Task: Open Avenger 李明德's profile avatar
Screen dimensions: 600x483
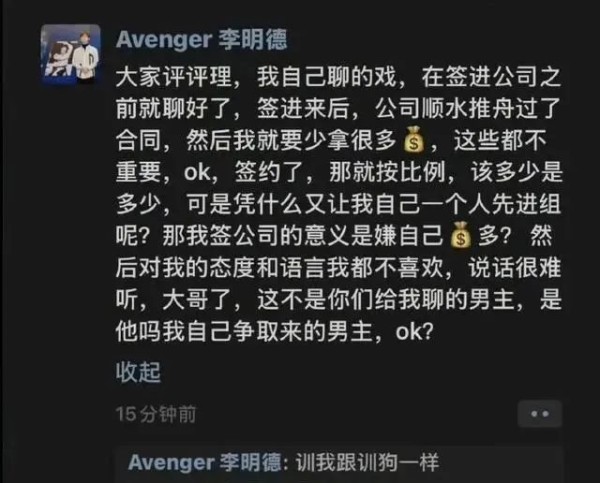Action: (x=70, y=54)
